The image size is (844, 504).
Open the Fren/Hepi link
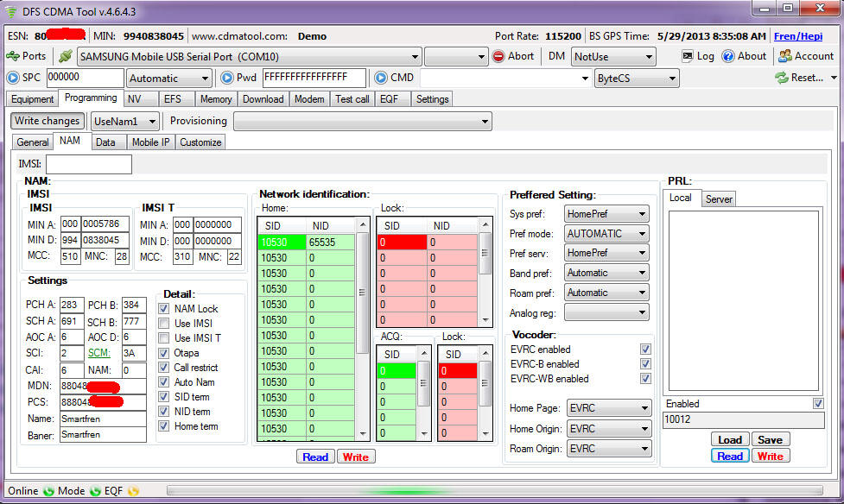pos(798,36)
